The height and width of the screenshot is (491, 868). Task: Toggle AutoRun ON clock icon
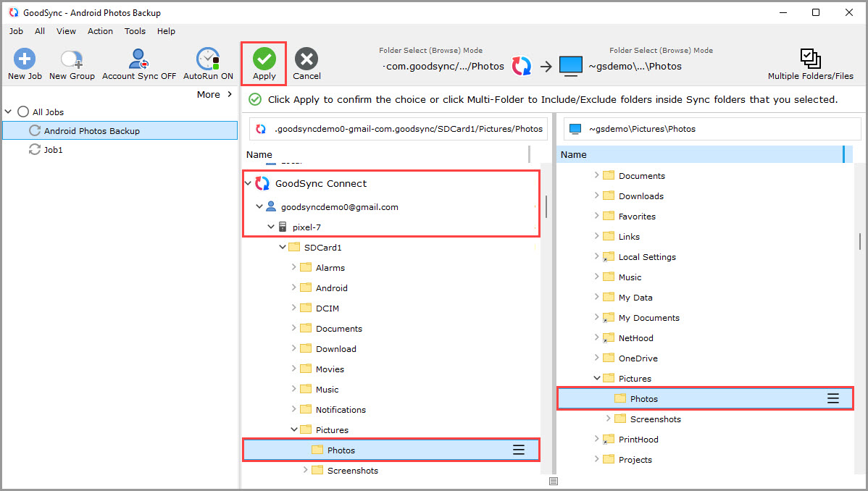tap(208, 59)
